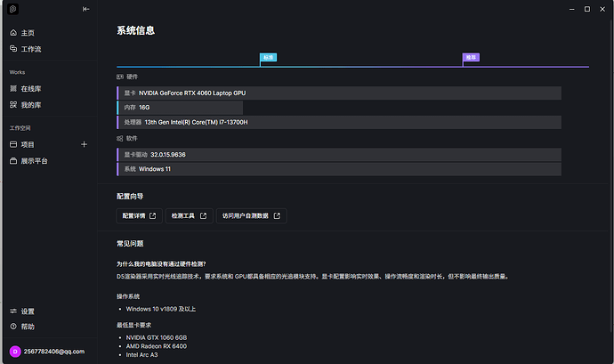
Task: Click the 推荐 recommended marker flag
Action: [x=471, y=58]
